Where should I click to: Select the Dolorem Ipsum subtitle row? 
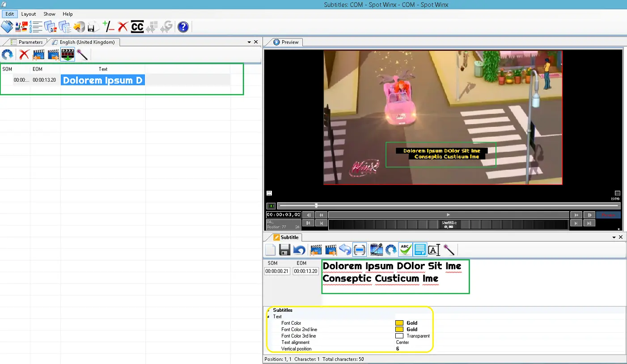[x=103, y=80]
